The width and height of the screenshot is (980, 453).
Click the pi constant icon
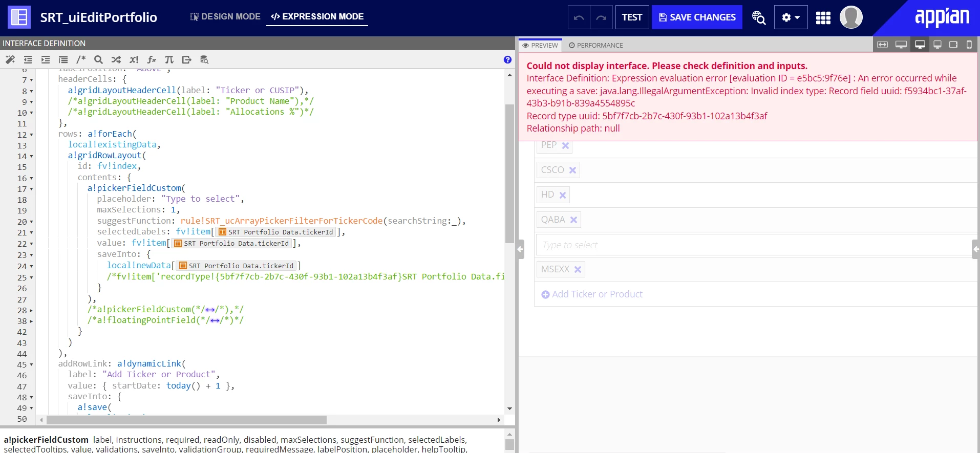point(169,60)
